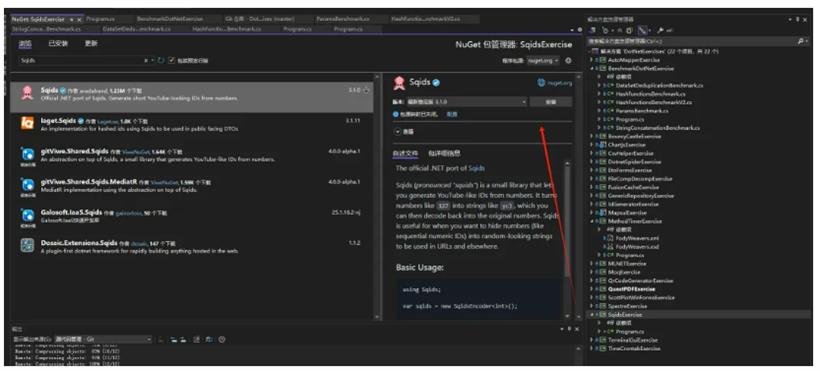Open the Sqids hyperlink in readme text
This screenshot has width=820, height=371.
coord(476,168)
